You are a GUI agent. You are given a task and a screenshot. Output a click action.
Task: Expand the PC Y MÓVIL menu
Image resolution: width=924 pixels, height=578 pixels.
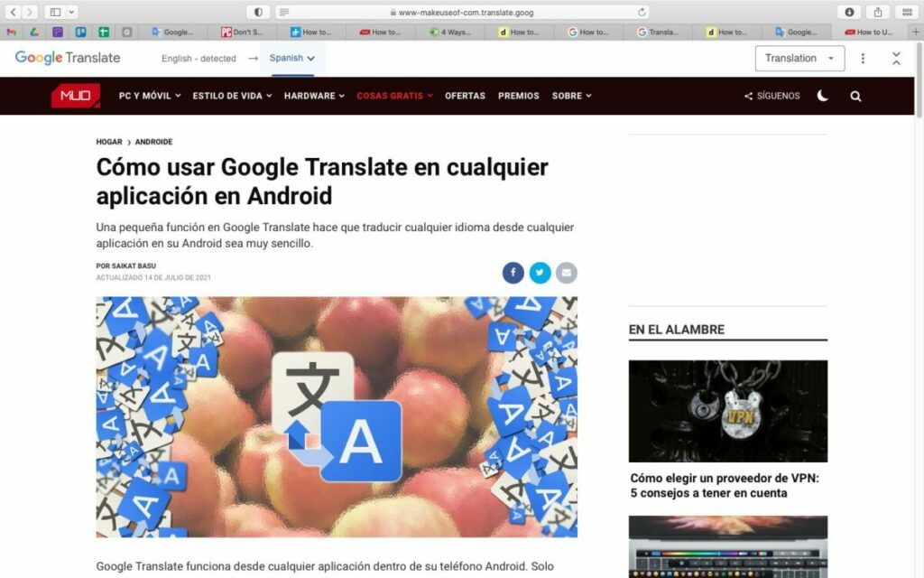click(149, 96)
